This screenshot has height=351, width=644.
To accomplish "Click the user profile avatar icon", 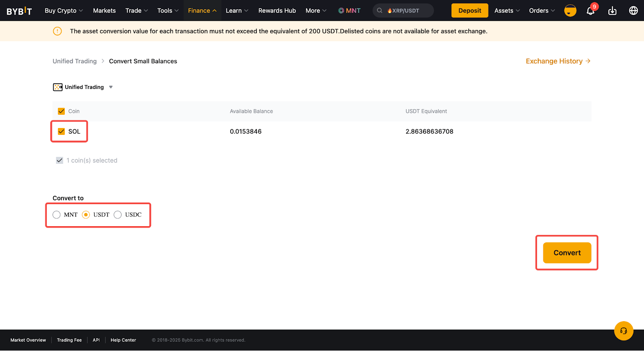I will click(570, 11).
